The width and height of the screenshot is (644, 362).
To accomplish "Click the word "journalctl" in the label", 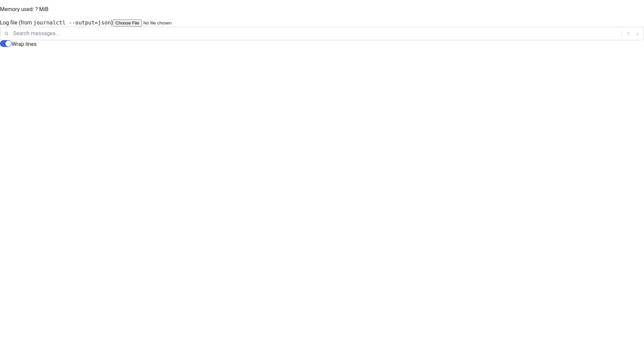I will [x=49, y=23].
